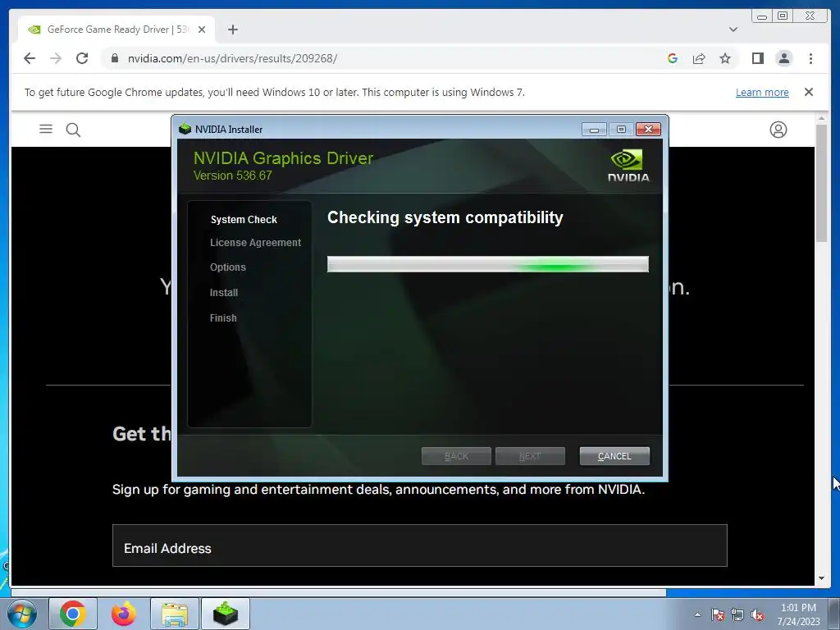The height and width of the screenshot is (630, 840).
Task: Select Finish step in installer
Action: point(223,317)
